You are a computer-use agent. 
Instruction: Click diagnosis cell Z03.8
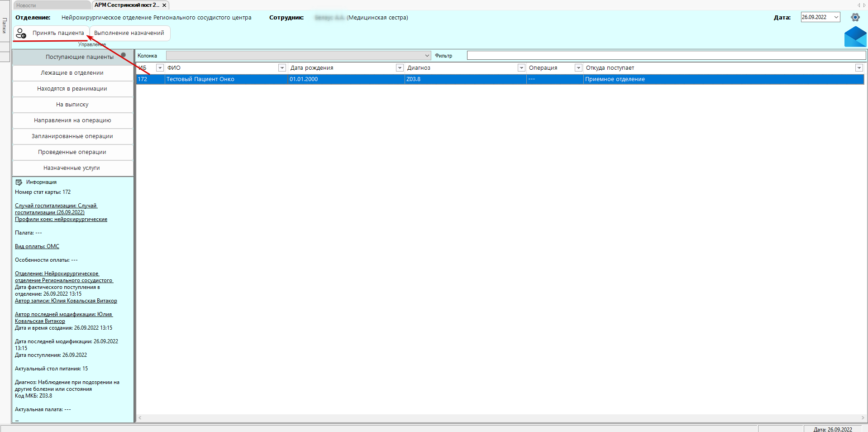pos(466,79)
